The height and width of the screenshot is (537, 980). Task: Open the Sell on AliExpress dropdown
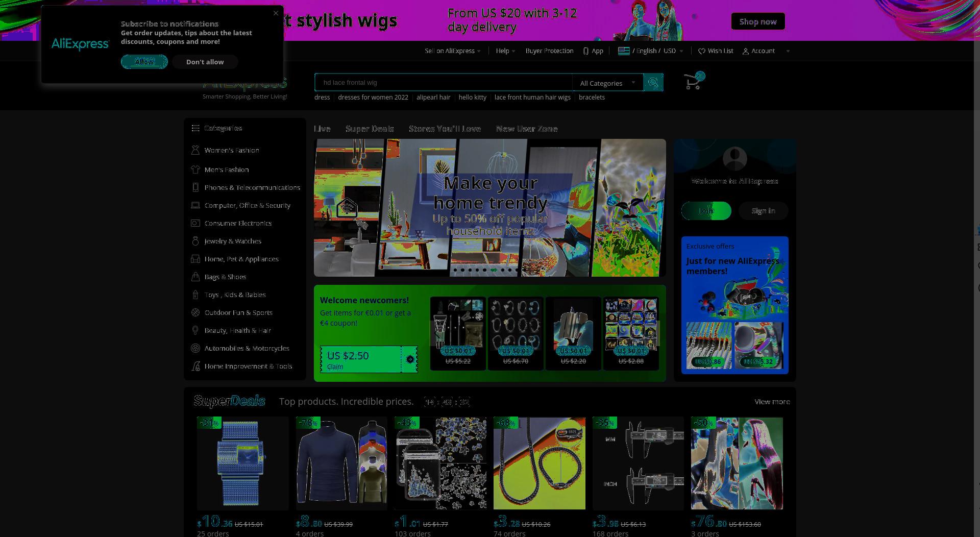click(x=453, y=51)
